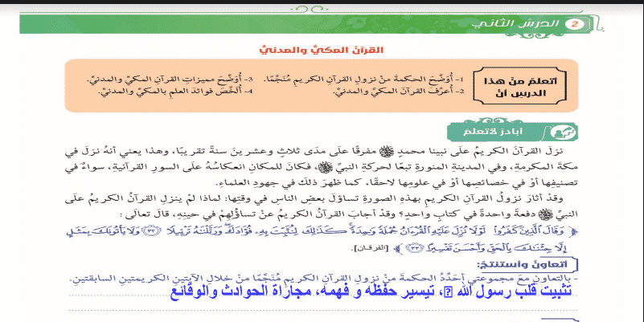Select objective 4 'ألخص فوائد العلم بالمكي والمدني'

point(176,91)
